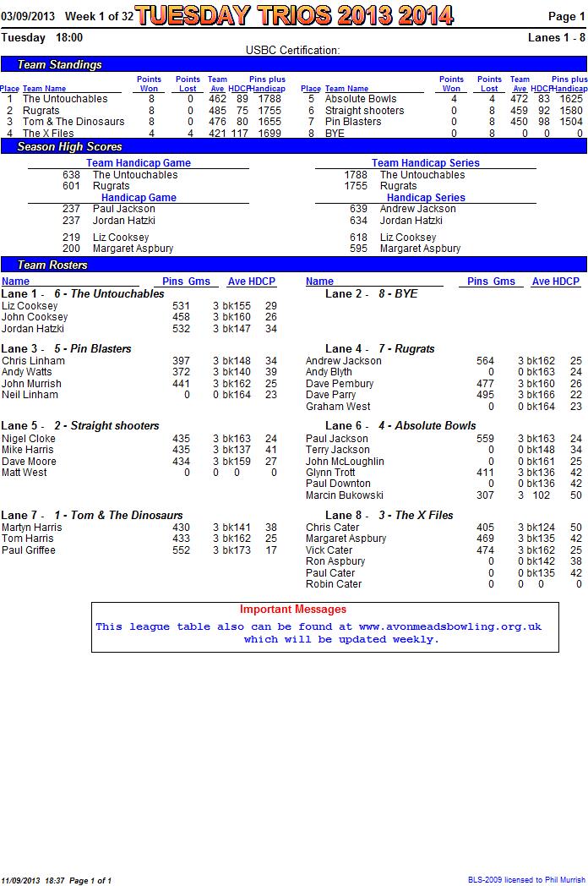Click the "USBC Certification:" label
Image resolution: width=588 pixels, height=886 pixels.
pos(292,50)
